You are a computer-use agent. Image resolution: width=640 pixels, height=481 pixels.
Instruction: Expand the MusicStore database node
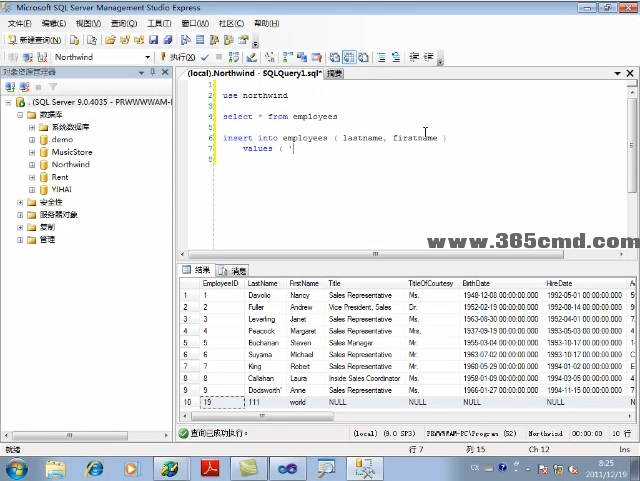32,152
